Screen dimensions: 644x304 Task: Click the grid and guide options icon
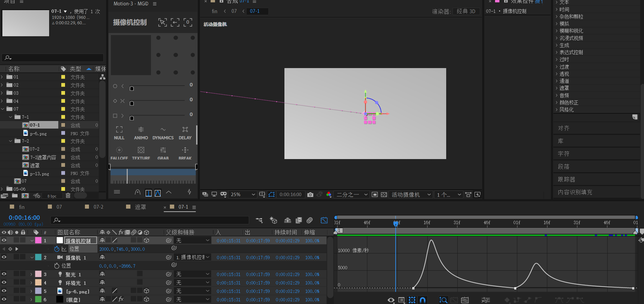point(262,194)
